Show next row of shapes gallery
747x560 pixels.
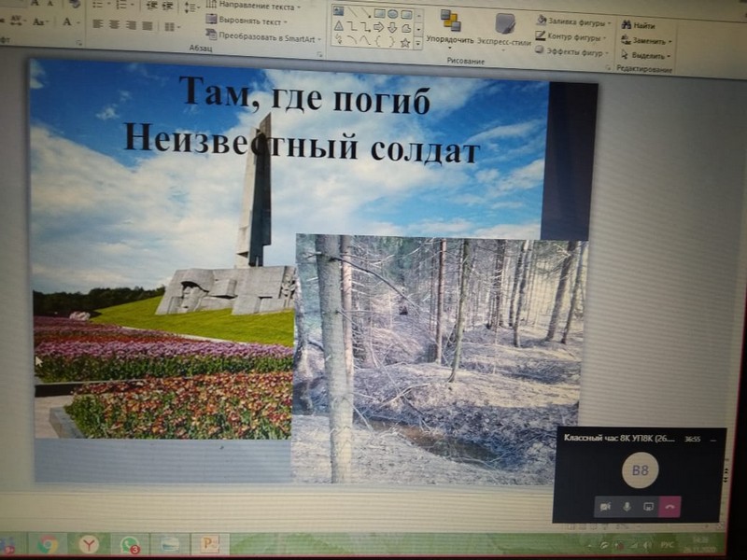tap(418, 30)
